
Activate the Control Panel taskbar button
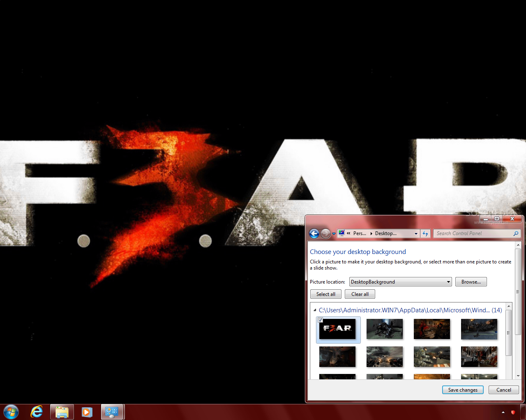(112, 412)
